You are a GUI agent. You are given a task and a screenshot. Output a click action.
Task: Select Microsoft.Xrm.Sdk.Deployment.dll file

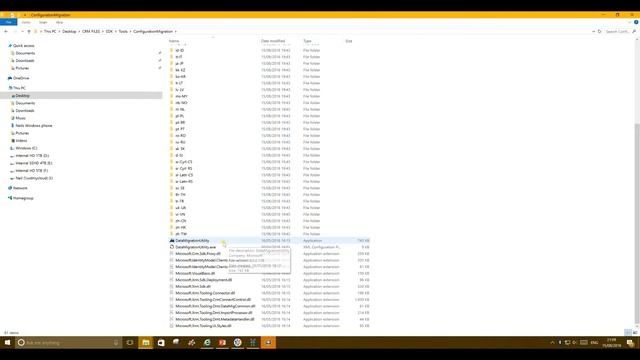coord(203,280)
